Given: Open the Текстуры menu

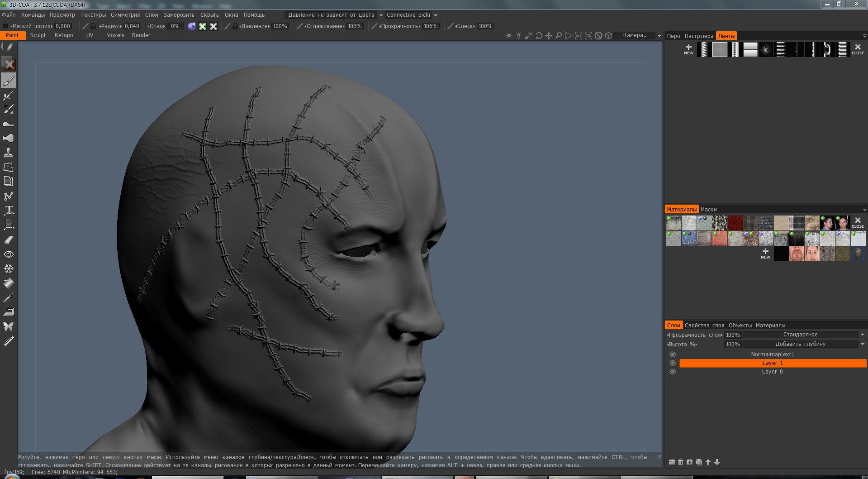Looking at the screenshot, I should (x=93, y=15).
